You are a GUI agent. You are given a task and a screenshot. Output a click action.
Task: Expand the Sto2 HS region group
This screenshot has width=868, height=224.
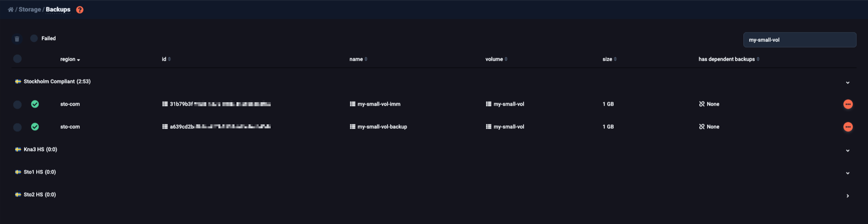[x=847, y=196]
